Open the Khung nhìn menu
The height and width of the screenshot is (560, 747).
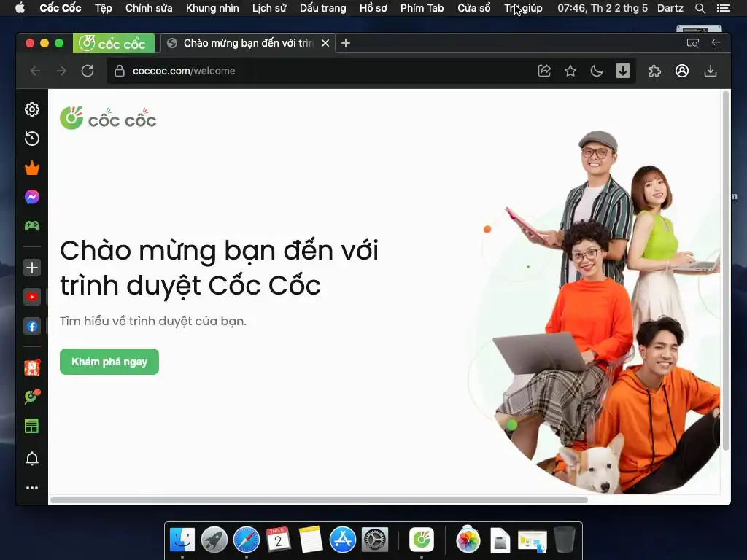click(x=212, y=8)
